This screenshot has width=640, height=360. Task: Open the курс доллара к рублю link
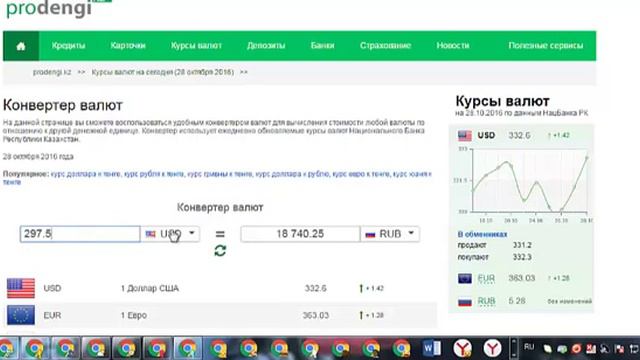click(x=292, y=174)
